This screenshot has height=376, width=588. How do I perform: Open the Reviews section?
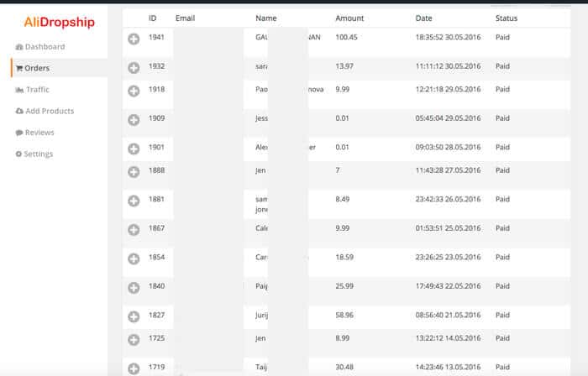tap(39, 133)
